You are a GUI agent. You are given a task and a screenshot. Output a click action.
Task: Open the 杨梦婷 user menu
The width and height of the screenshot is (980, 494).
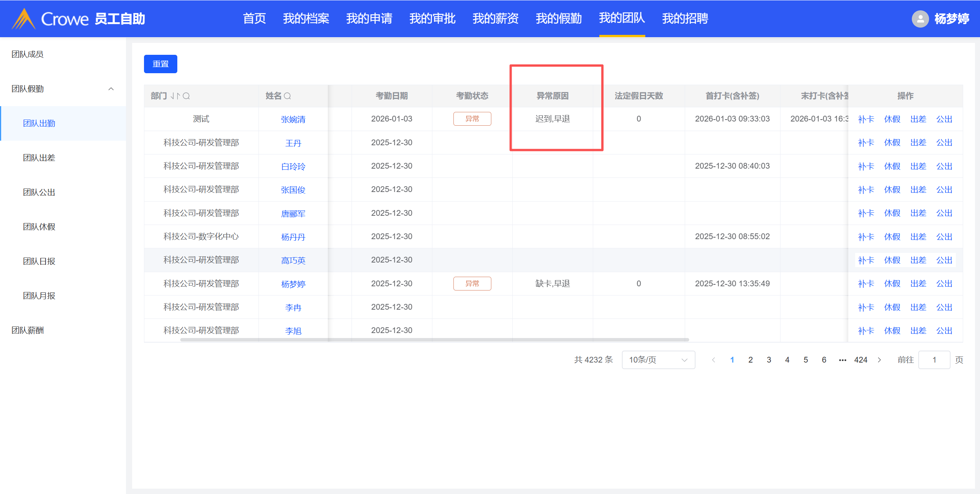[x=951, y=18]
